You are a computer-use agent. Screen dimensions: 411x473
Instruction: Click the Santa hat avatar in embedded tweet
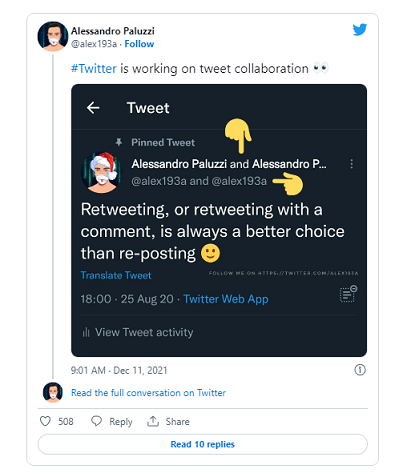(102, 173)
